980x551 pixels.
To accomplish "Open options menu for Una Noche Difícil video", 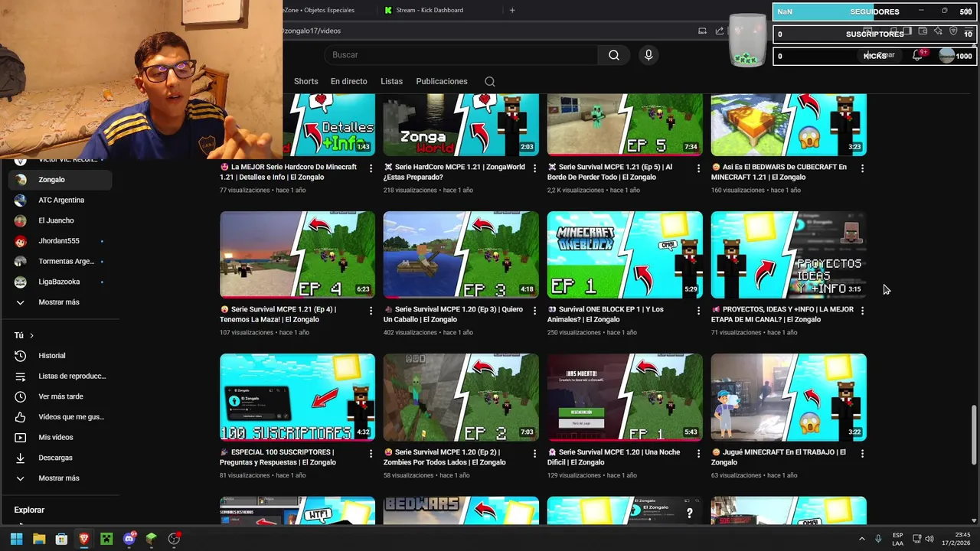I will [x=698, y=453].
